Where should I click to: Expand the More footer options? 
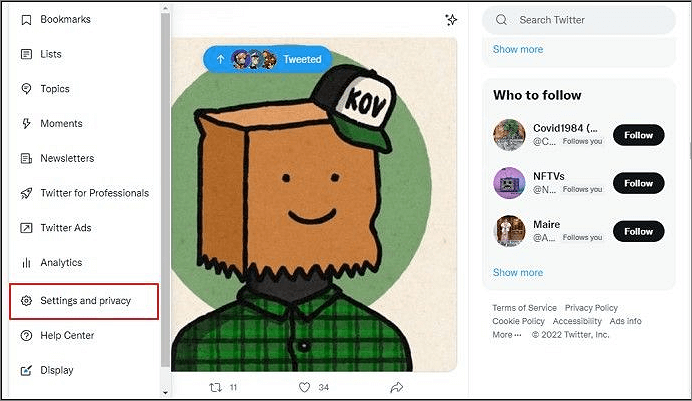(x=506, y=335)
